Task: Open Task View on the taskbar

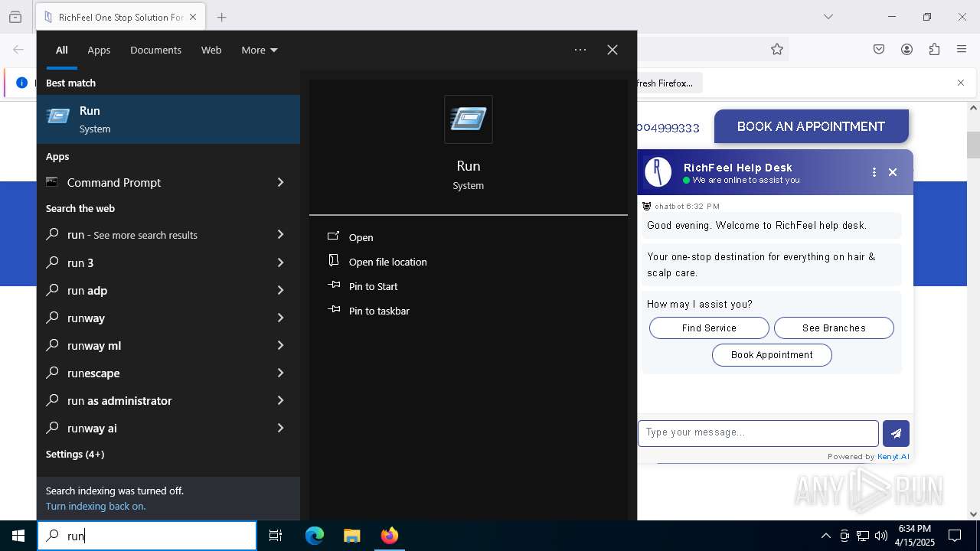Action: [x=276, y=536]
